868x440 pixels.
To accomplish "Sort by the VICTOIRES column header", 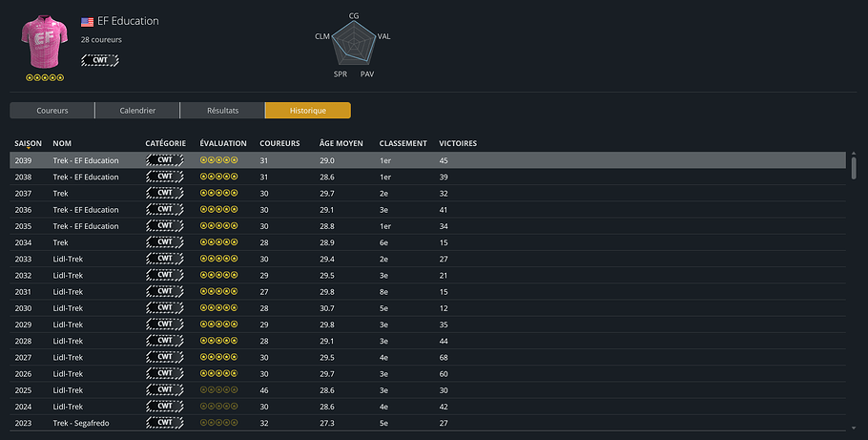I will pos(458,143).
